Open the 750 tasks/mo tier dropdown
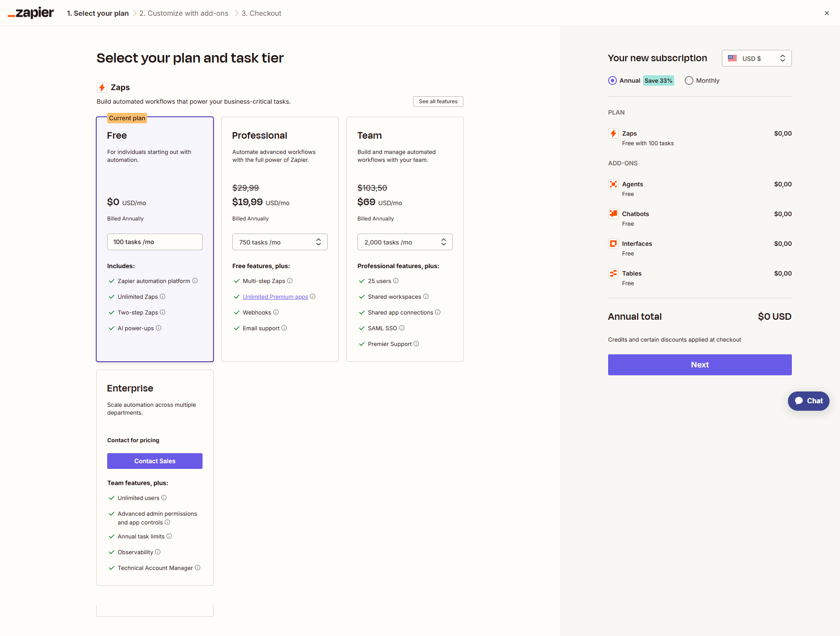 280,242
